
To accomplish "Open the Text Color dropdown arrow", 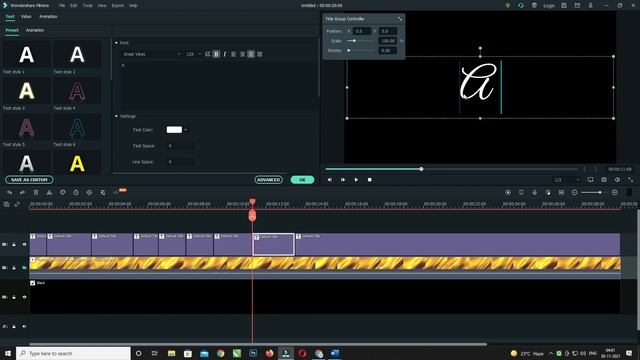I will [186, 130].
